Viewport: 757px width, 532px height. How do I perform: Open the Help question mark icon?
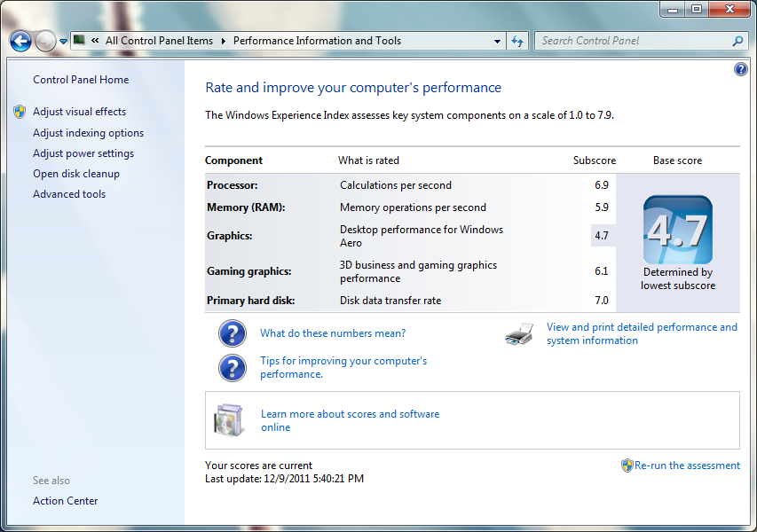741,69
